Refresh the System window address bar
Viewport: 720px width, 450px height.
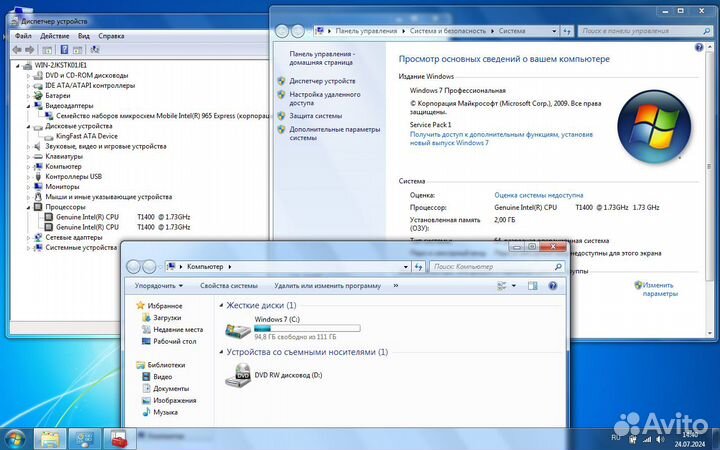[567, 31]
